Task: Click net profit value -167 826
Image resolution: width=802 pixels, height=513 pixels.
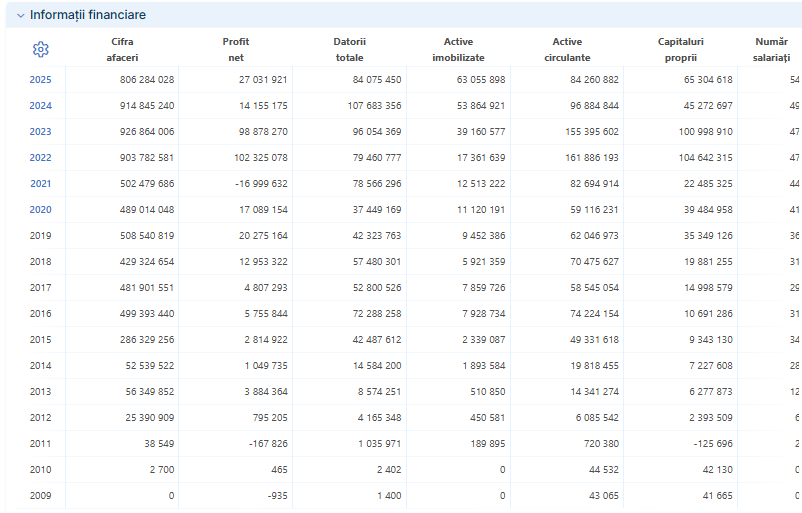Action: click(x=268, y=443)
